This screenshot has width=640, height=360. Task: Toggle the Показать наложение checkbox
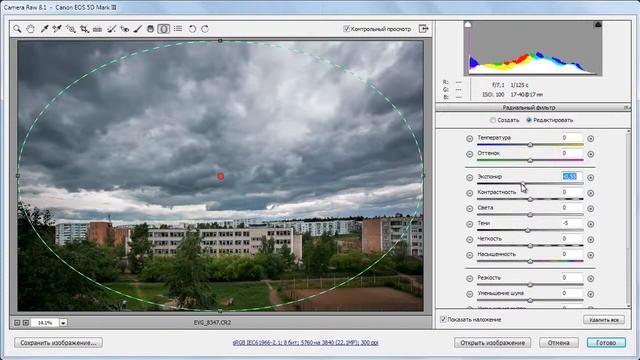443,319
